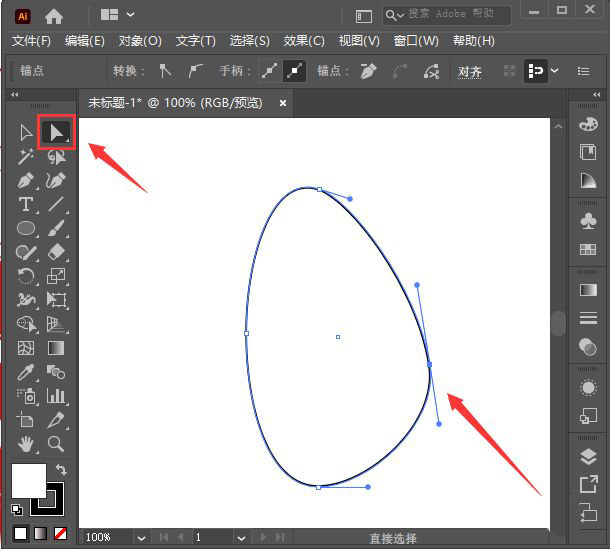Open the 效果(C) menu
This screenshot has height=549, width=610.
304,40
